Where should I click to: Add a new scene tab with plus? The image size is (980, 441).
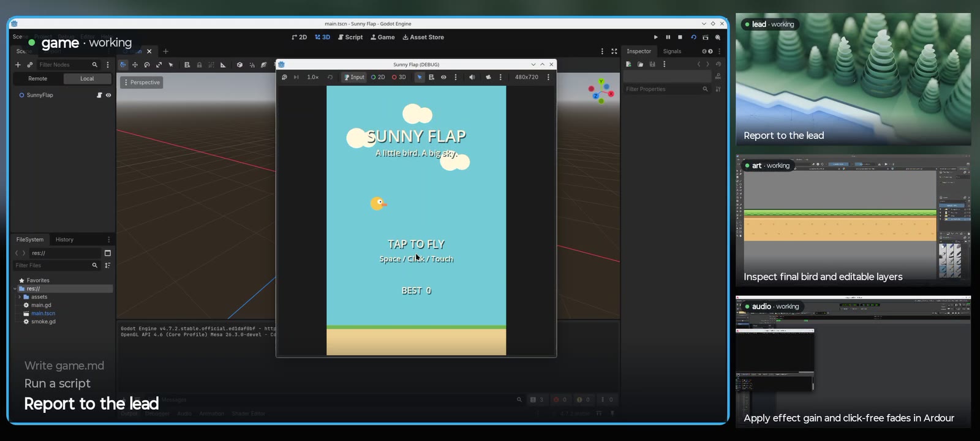point(165,51)
